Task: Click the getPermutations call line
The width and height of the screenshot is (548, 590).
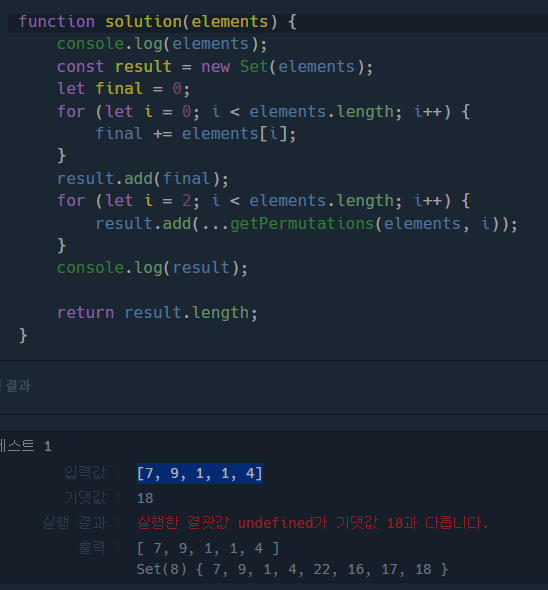Action: click(306, 224)
